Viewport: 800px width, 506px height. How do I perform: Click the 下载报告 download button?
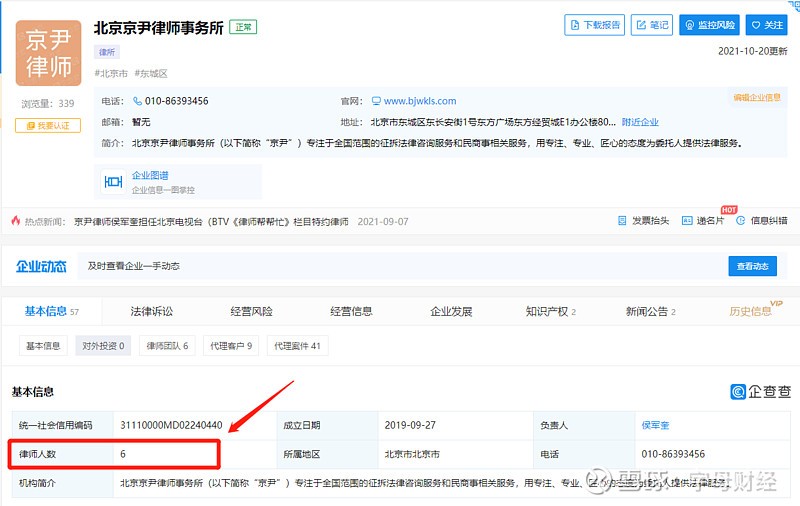pos(594,25)
